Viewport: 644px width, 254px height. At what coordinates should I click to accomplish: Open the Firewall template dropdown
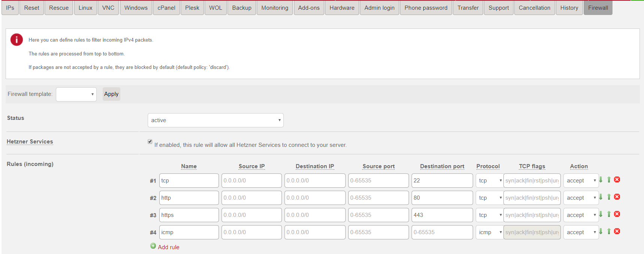tap(76, 94)
